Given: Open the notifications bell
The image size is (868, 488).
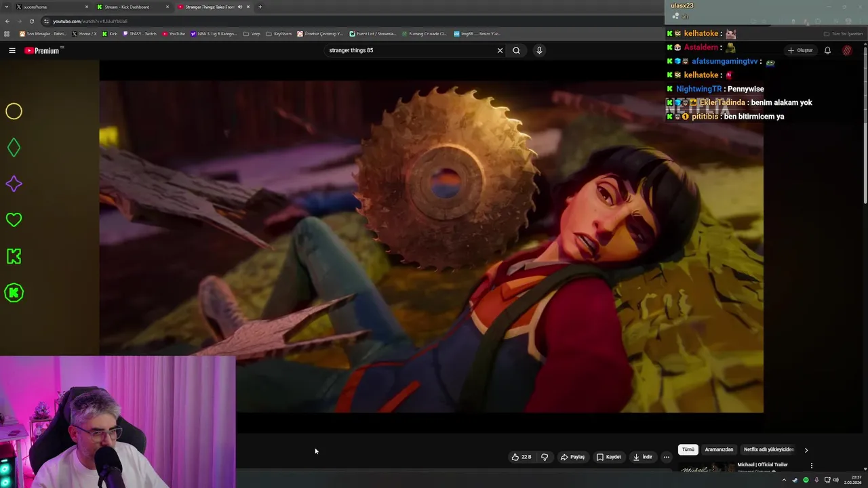Looking at the screenshot, I should pos(827,50).
